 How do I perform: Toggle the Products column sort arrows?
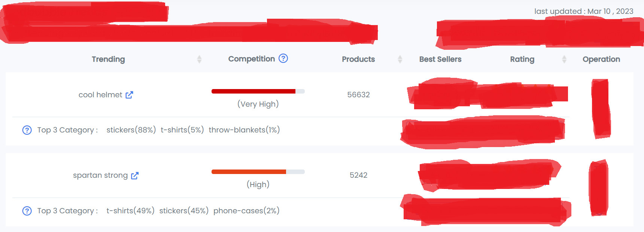[400, 59]
